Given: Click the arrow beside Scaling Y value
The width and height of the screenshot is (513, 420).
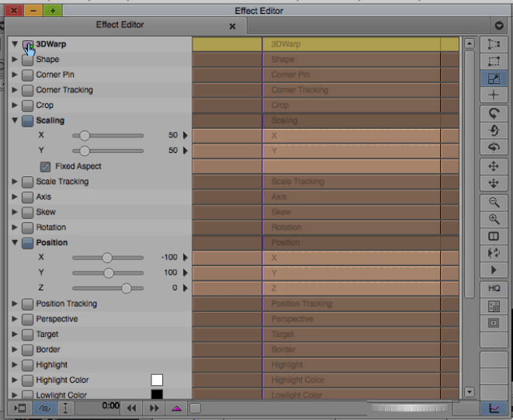Looking at the screenshot, I should click(x=185, y=151).
